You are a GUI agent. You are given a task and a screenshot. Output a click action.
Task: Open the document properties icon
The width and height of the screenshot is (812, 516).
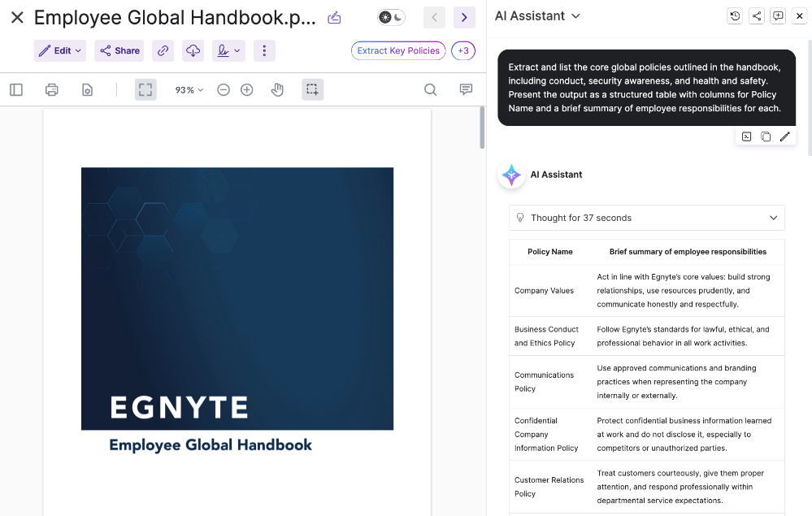point(87,90)
